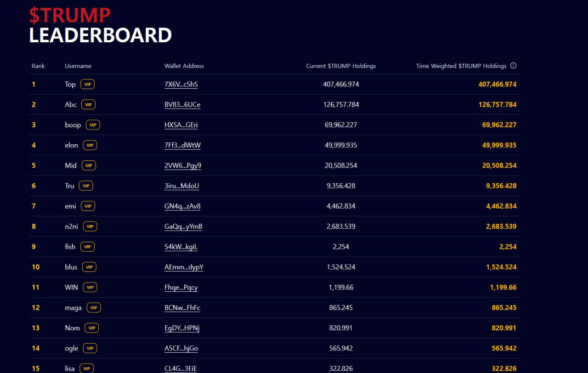Click the Username column header
Viewport: 588px width, 373px height.
78,66
